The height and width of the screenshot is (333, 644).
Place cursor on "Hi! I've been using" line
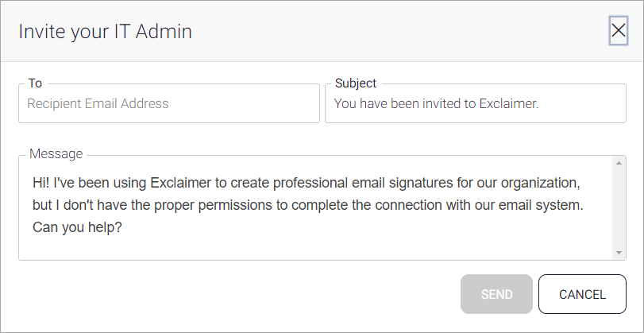[x=87, y=183]
